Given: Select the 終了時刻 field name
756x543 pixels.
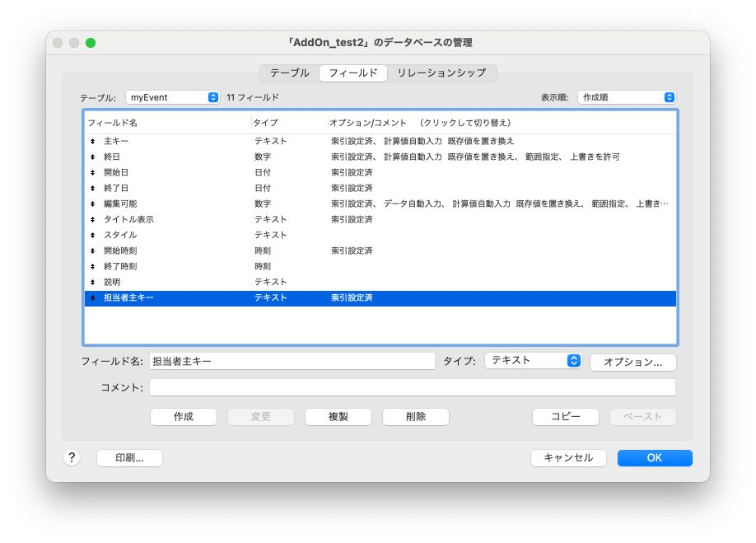Looking at the screenshot, I should click(120, 267).
